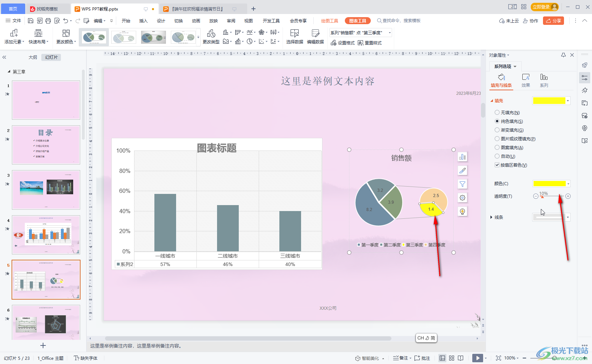592x364 pixels.
Task: Pin the Object Properties panel
Action: [563, 55]
